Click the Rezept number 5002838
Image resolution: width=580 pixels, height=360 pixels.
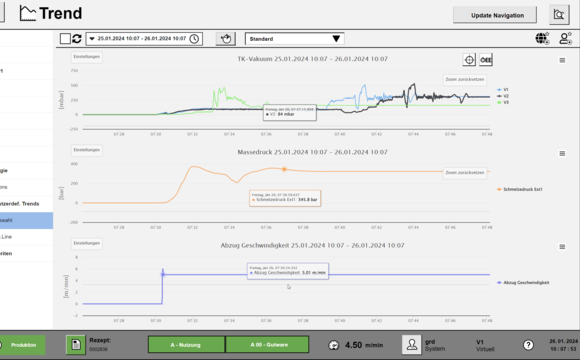(x=98, y=349)
